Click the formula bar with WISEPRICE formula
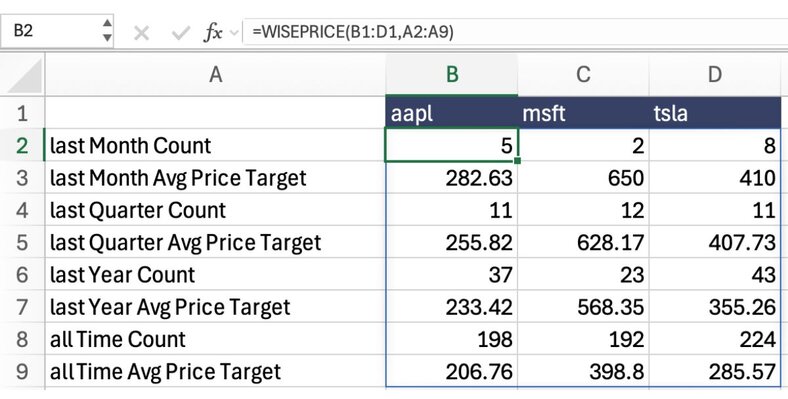Viewport: 788px width, 399px height. [x=515, y=32]
